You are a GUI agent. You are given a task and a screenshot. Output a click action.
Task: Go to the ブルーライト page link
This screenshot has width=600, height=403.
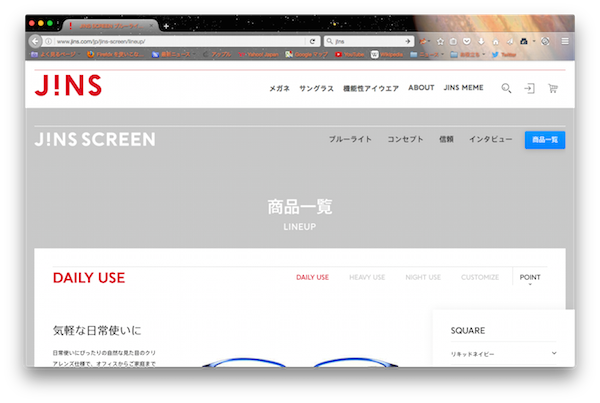coord(350,139)
